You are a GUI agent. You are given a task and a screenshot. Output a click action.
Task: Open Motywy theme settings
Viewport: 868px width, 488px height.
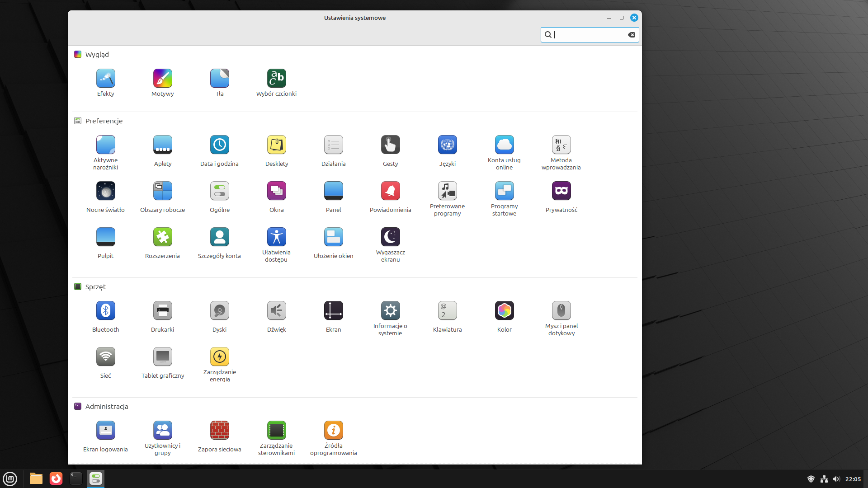tap(162, 79)
